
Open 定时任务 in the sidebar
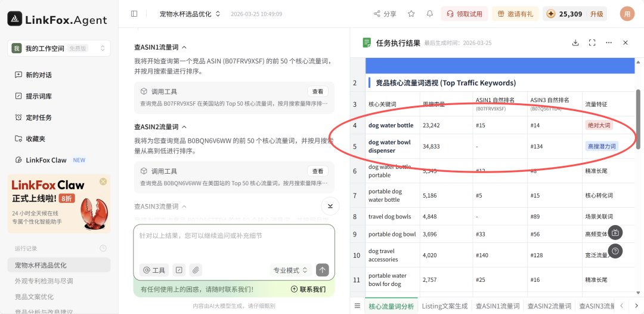click(38, 118)
